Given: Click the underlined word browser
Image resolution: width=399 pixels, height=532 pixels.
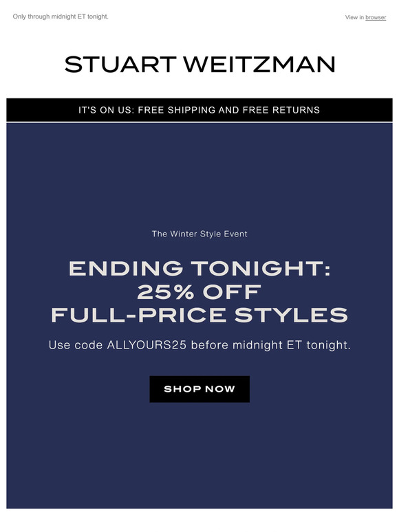Looking at the screenshot, I should [376, 17].
